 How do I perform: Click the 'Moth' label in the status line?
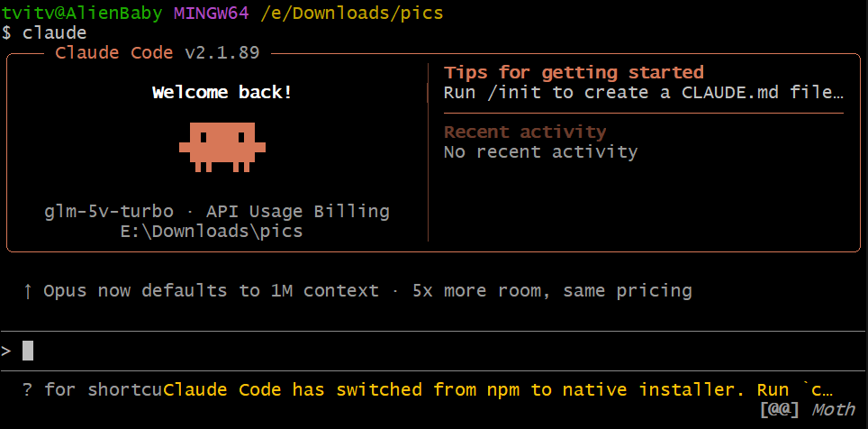click(x=833, y=409)
